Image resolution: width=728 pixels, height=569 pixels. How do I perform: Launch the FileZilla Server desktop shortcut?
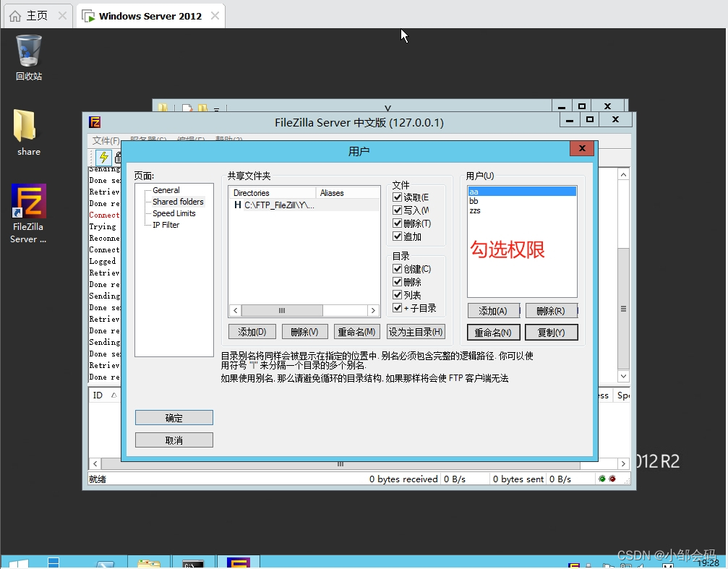pos(28,214)
